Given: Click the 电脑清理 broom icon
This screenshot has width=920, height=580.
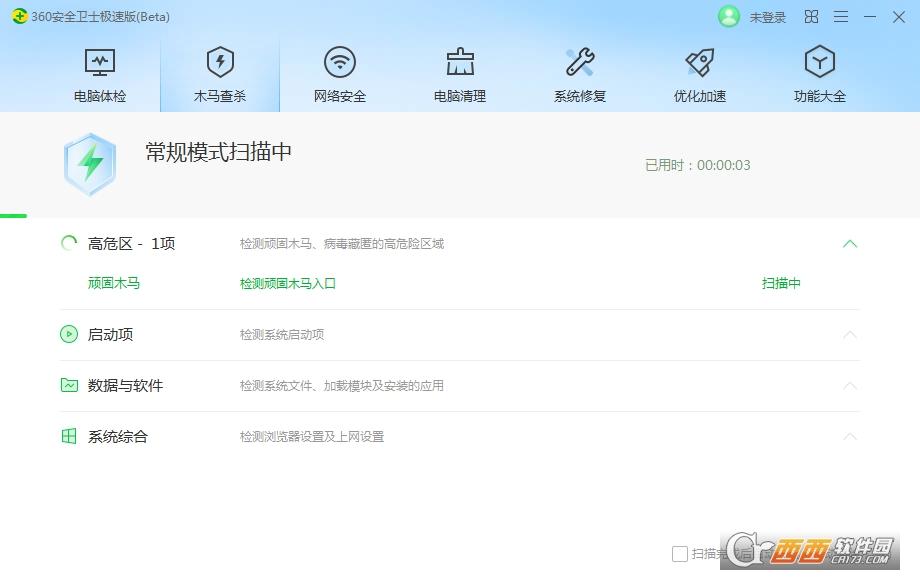Looking at the screenshot, I should [x=460, y=62].
